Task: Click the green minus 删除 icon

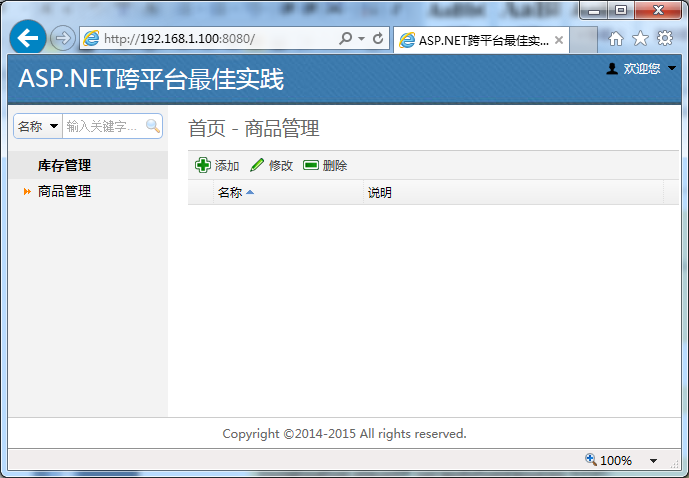Action: (x=311, y=165)
